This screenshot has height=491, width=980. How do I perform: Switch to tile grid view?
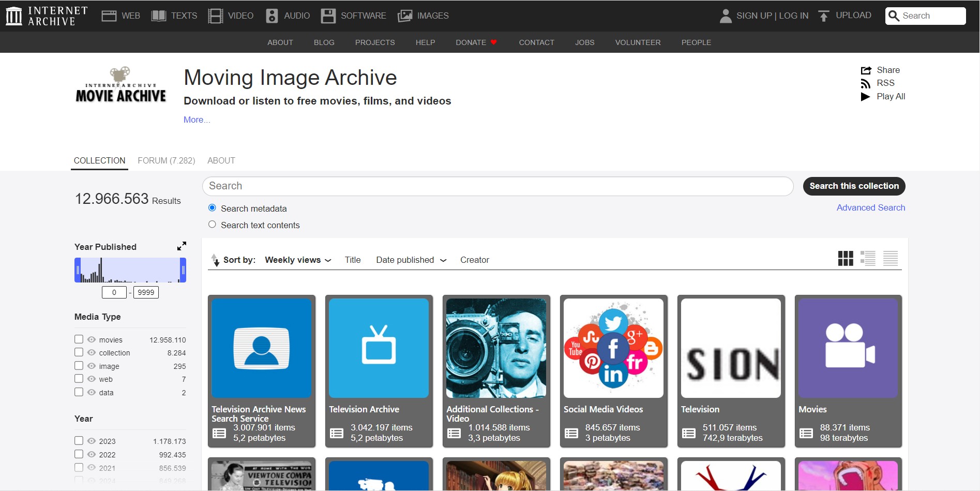[x=846, y=258]
